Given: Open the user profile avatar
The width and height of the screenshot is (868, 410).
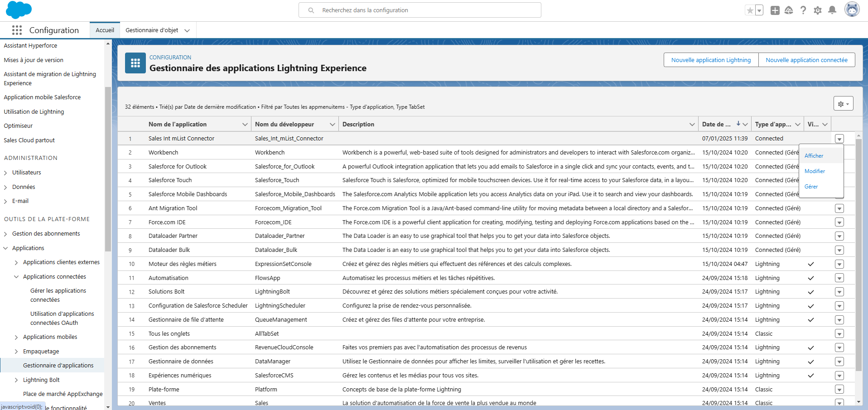Looking at the screenshot, I should click(x=852, y=10).
